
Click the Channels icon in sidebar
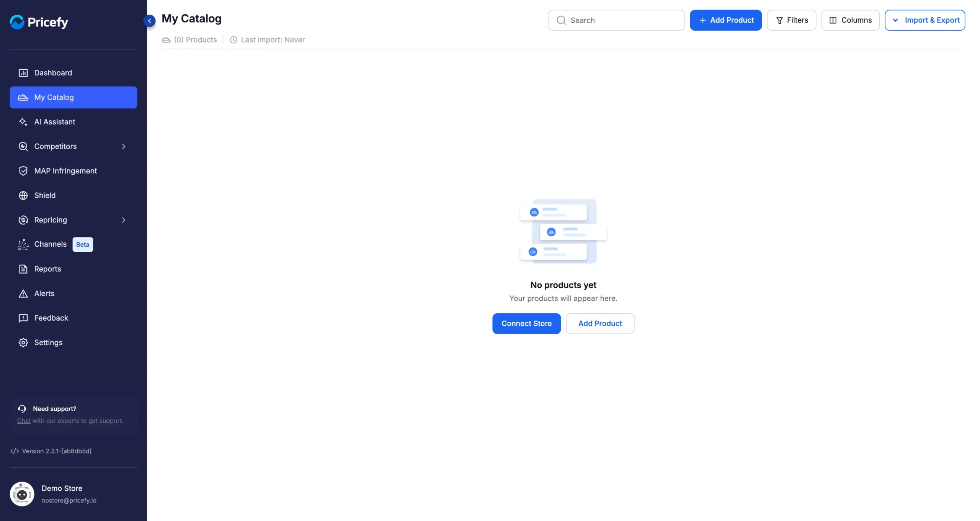point(23,244)
